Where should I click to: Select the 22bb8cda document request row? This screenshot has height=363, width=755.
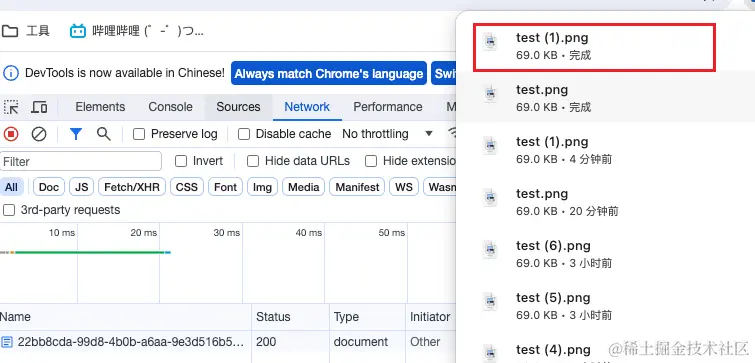[x=227, y=342]
